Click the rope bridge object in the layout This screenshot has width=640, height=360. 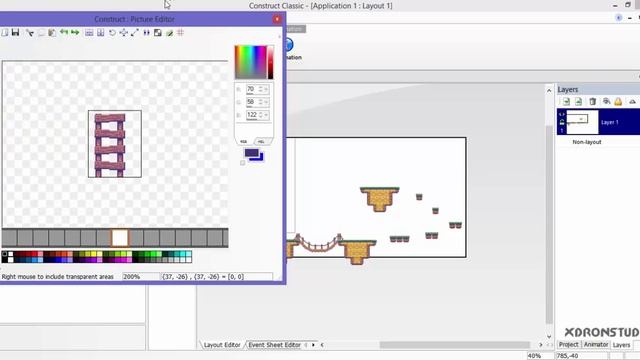tap(319, 244)
